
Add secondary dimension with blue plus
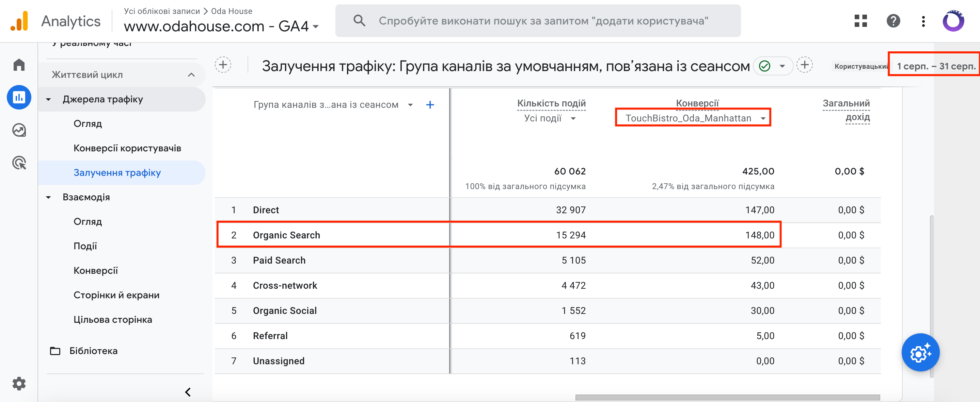coord(430,105)
